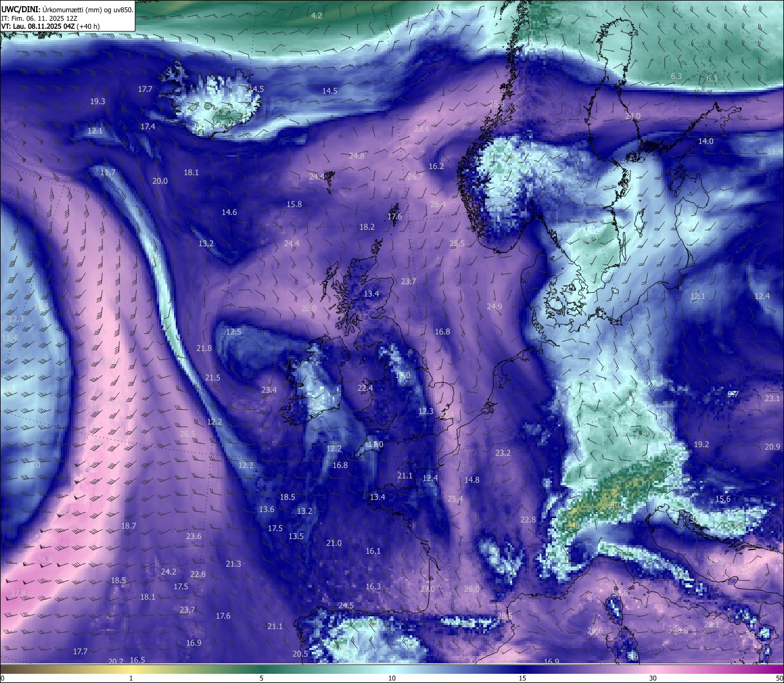Click the colorbar tick label 5
Screen dimensions: 784x683
tap(262, 678)
